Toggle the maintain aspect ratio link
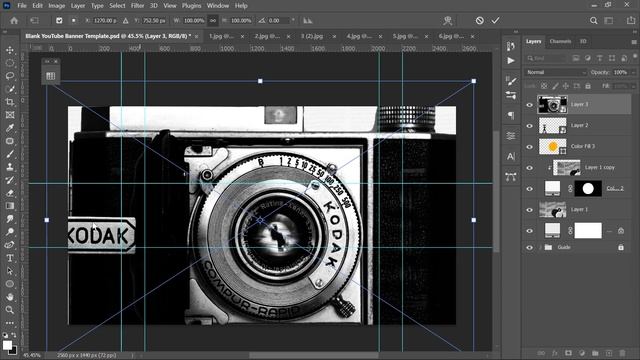 pyautogui.click(x=213, y=20)
